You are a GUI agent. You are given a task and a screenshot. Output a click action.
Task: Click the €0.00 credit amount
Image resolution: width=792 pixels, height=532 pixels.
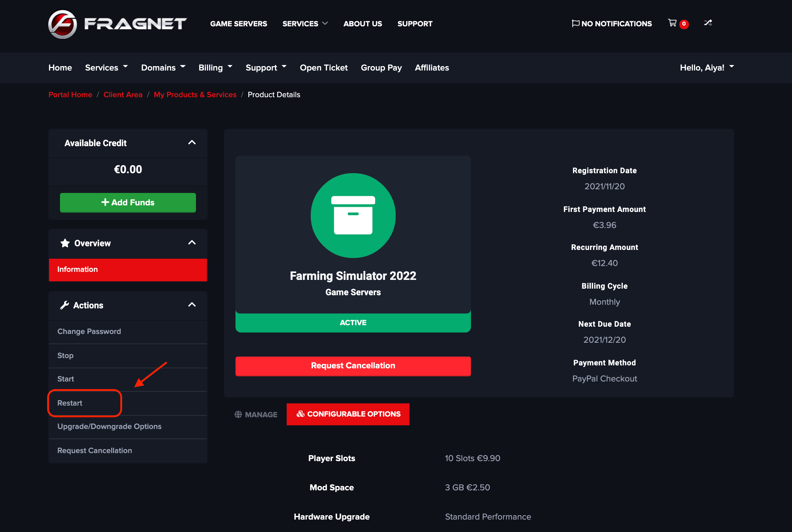tap(128, 170)
